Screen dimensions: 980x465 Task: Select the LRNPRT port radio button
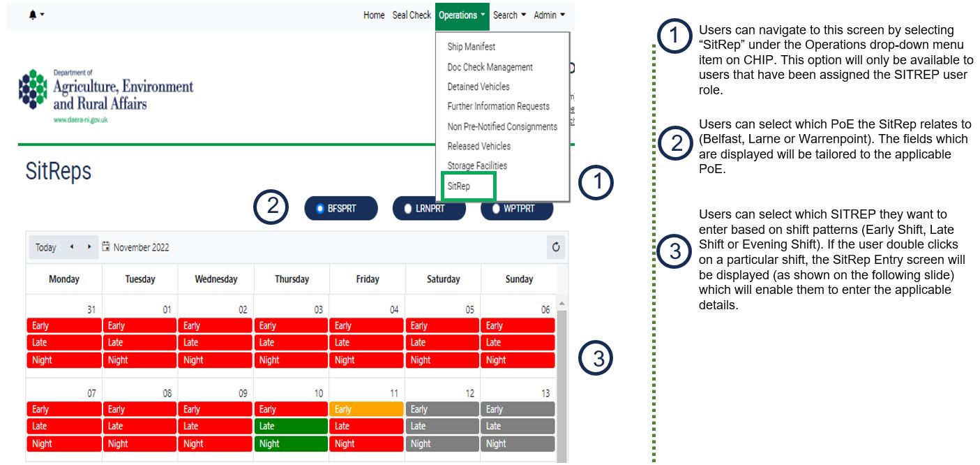408,208
